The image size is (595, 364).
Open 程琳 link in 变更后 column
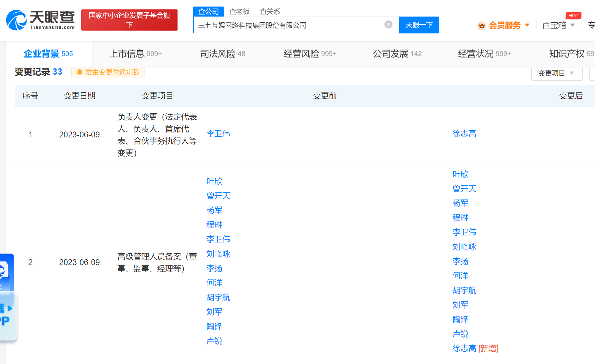click(x=460, y=218)
